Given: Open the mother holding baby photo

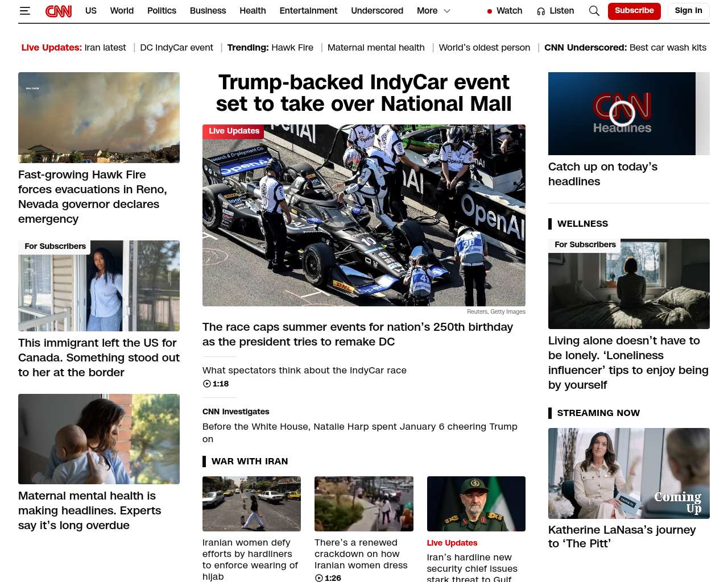Looking at the screenshot, I should click(99, 439).
